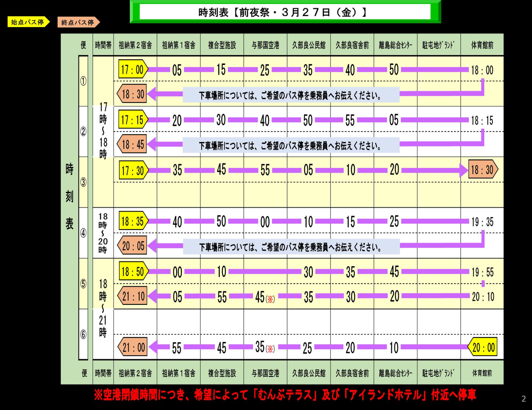
Task: Click the circled number ③ trip label
Action: 83,182
